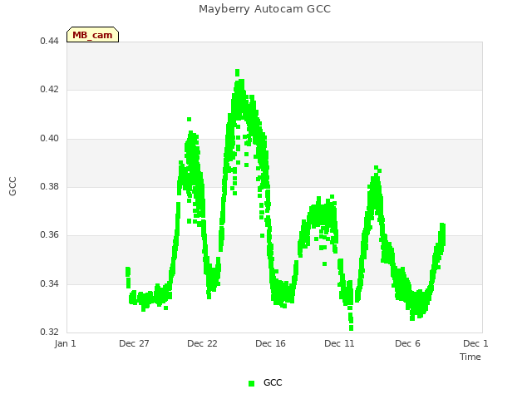This screenshot has height=399, width=532.
Task: Click the 0.40 y-axis value
Action: coord(50,139)
